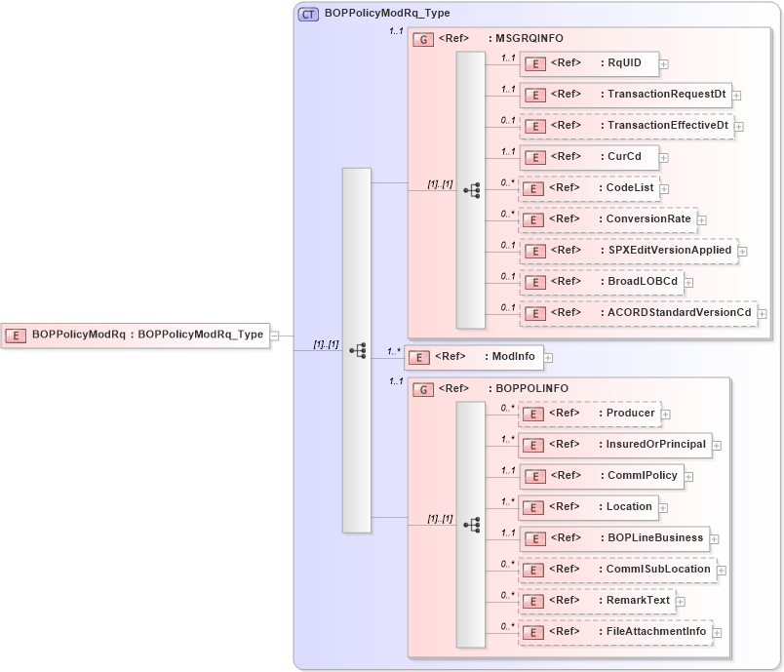Click the E icon on the RqUID element
Viewport: 784px width, 672px height.
(534, 63)
